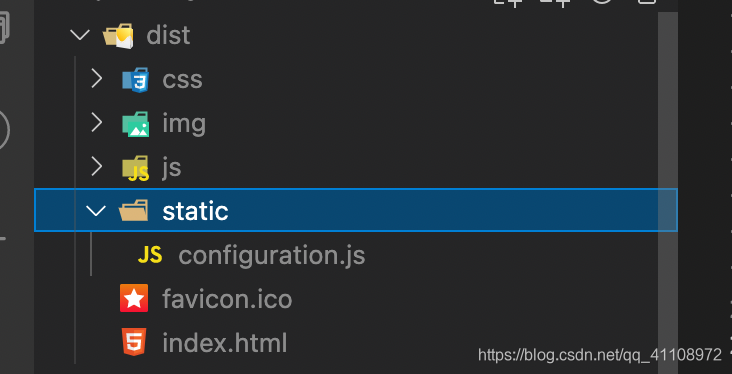Click the explorer vertical scrollbar
This screenshot has width=732, height=374.
[668, 187]
